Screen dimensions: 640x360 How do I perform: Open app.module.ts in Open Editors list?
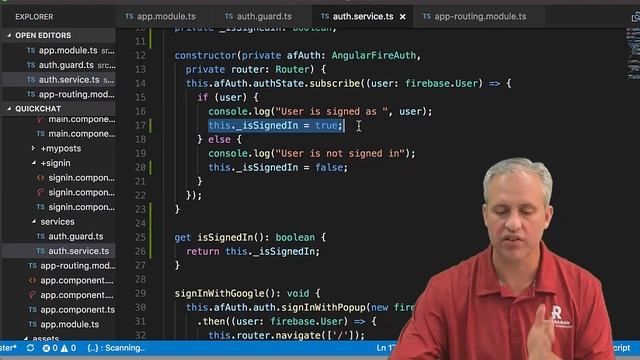tap(58, 50)
